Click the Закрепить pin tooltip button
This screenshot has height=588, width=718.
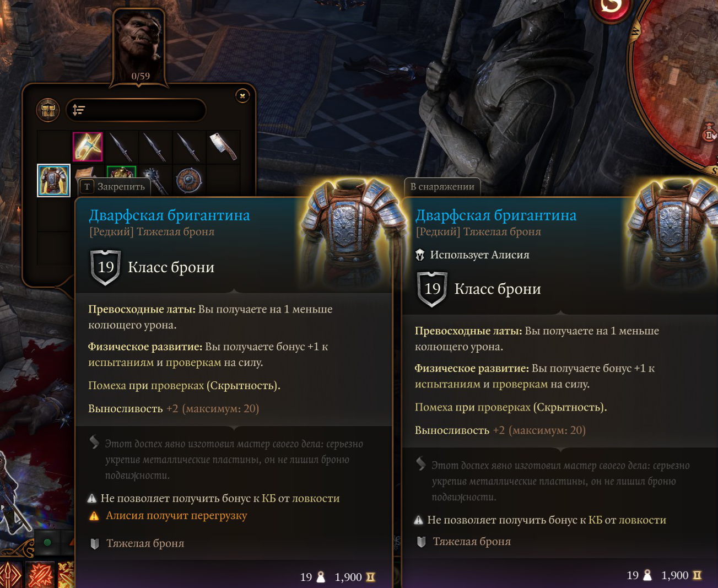point(115,187)
